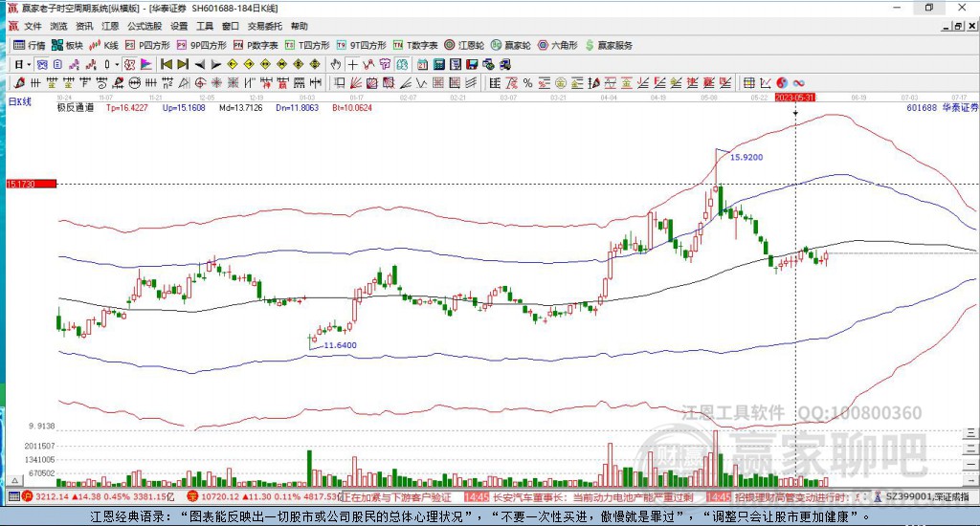Click the coloured grid table icon
The height and width of the screenshot is (526, 980).
pos(748,82)
